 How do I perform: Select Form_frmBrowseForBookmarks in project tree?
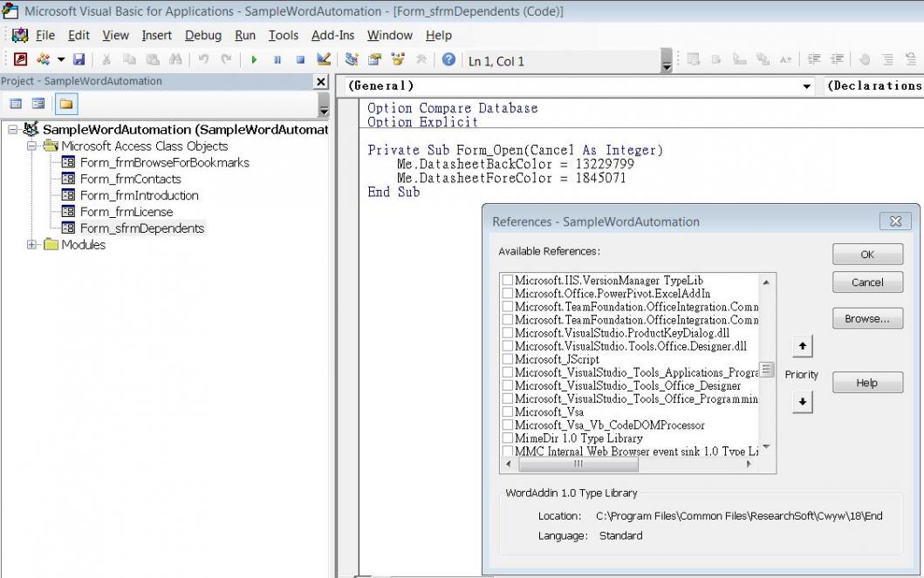point(164,162)
